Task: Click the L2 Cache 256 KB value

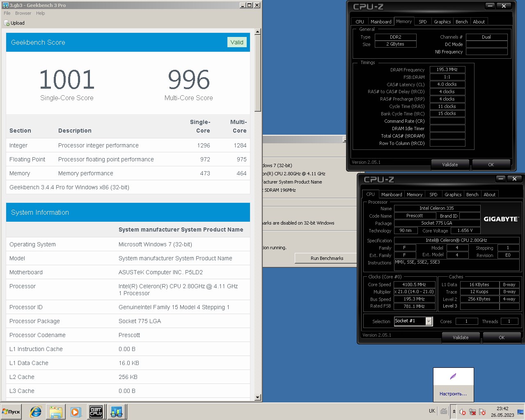Action: point(128,377)
